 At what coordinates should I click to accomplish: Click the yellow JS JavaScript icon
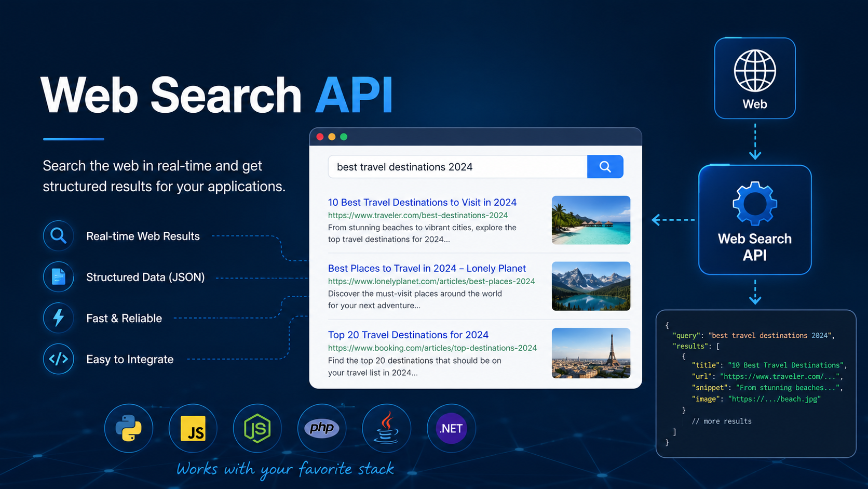[193, 429]
